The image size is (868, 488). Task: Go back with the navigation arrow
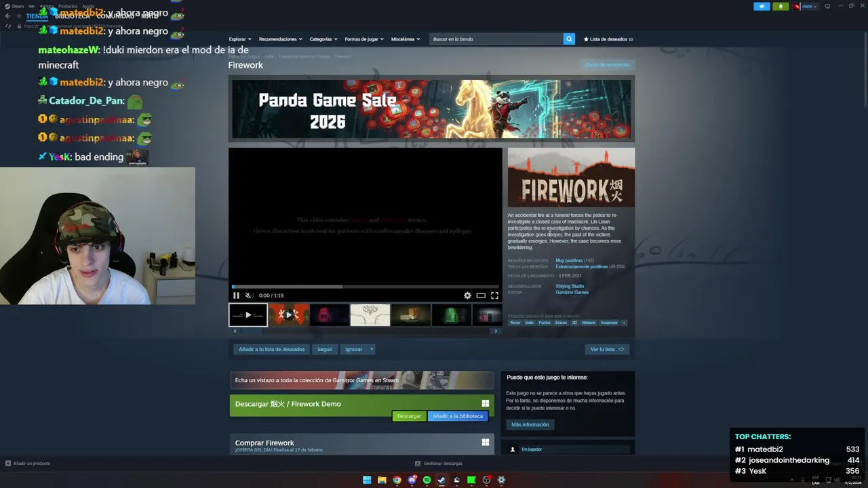point(8,16)
